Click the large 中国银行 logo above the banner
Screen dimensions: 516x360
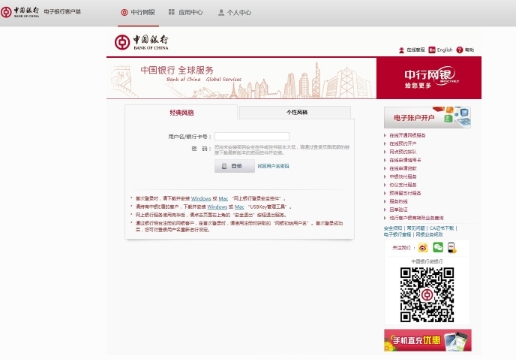[x=141, y=42]
